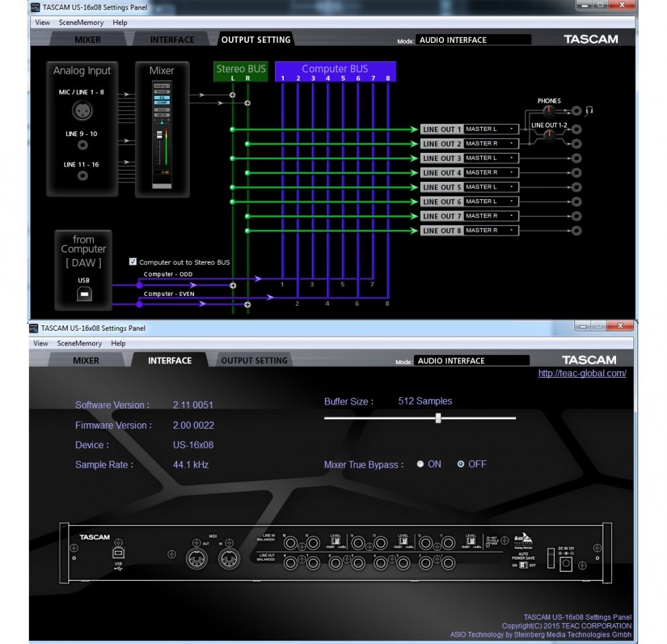The width and height of the screenshot is (667, 644).
Task: Click the MIDI OUT connector on rear panel
Action: click(197, 559)
